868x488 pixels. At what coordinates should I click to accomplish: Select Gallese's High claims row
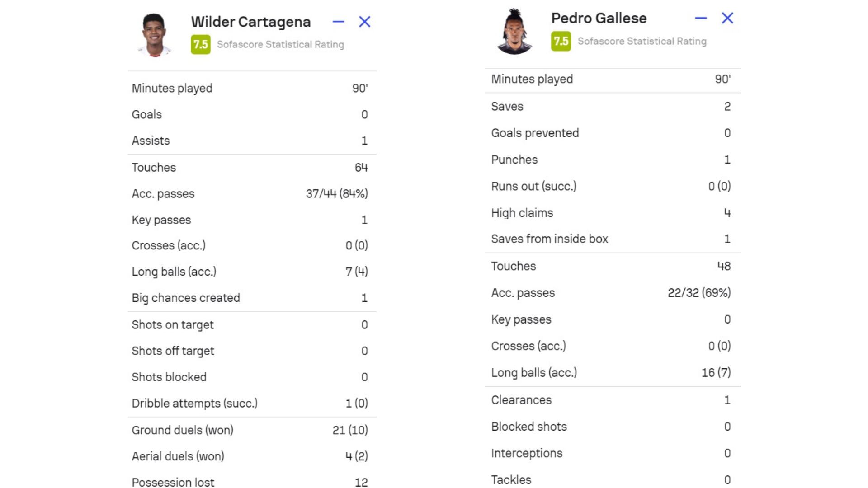(x=611, y=213)
